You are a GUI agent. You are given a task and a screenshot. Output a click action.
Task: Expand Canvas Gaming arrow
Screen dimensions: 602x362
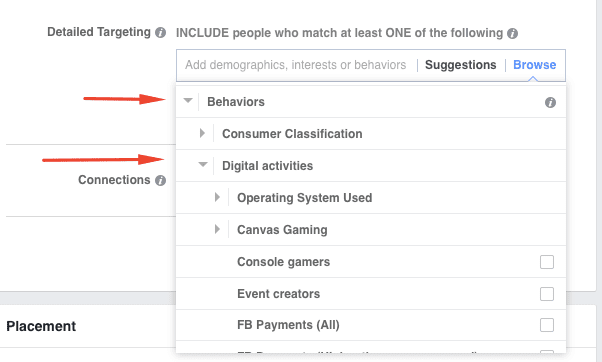click(217, 229)
